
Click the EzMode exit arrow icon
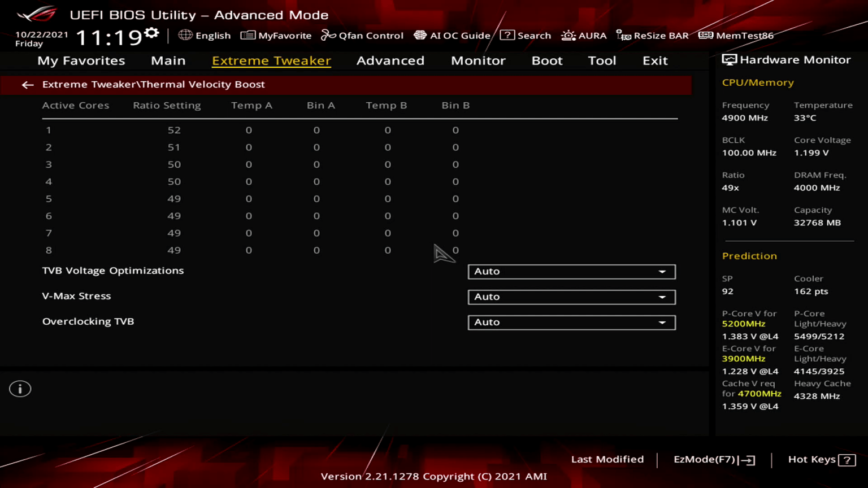(747, 460)
